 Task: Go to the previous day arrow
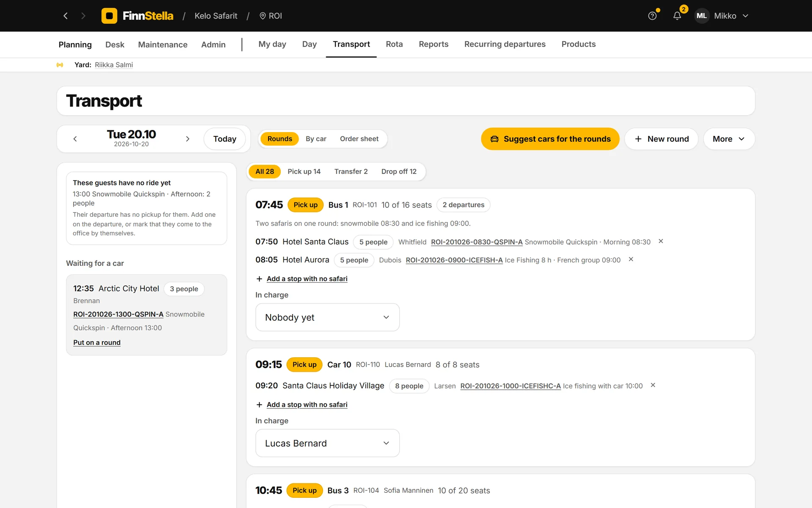click(75, 139)
